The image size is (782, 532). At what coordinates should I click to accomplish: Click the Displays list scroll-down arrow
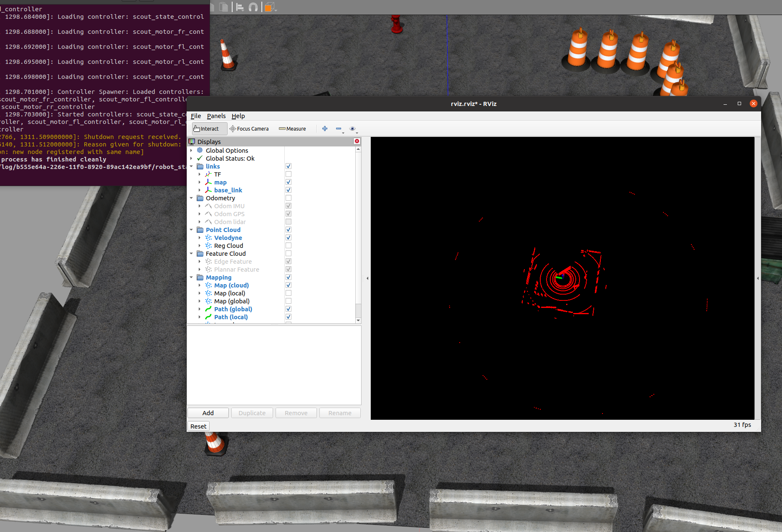[x=358, y=320]
